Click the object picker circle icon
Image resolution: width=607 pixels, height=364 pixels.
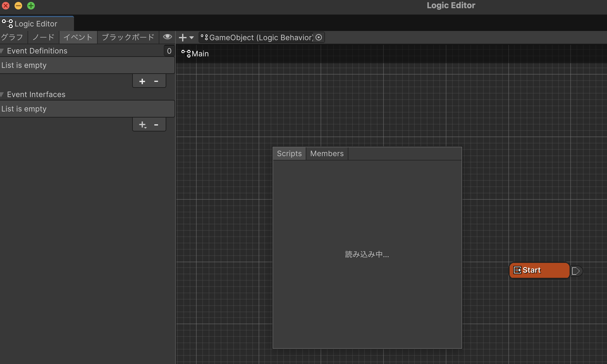point(319,38)
